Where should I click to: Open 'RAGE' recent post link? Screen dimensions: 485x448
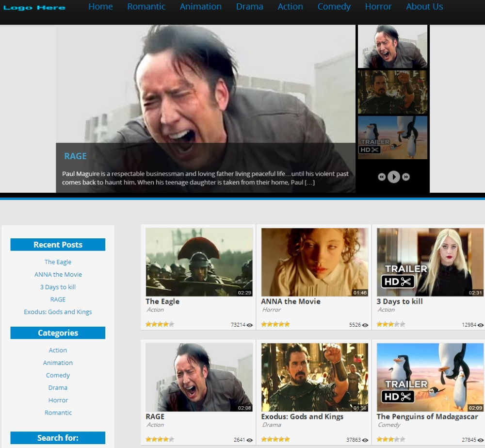coord(58,299)
